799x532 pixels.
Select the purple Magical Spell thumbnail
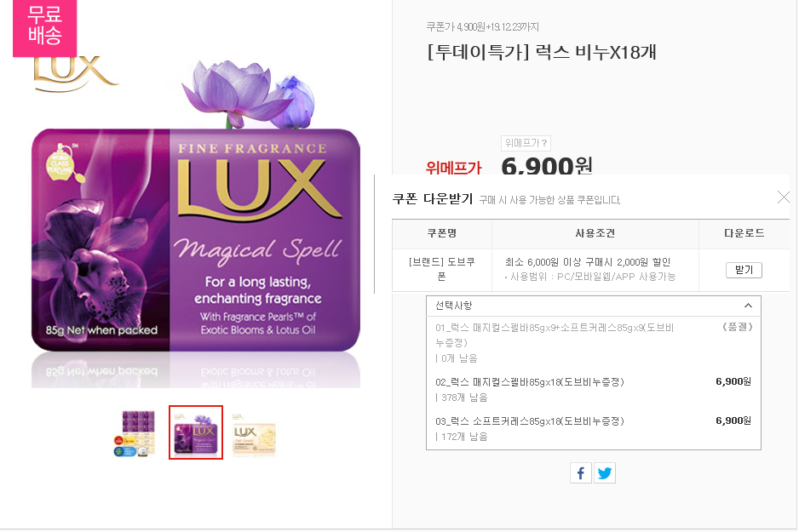pos(196,432)
